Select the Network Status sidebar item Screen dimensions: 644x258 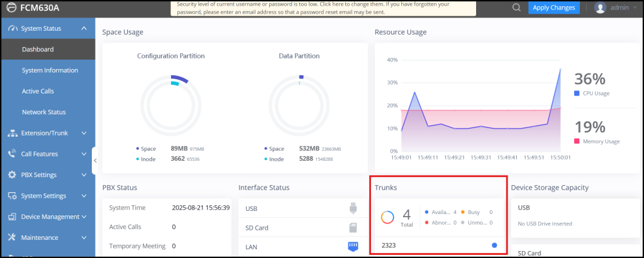[x=43, y=112]
